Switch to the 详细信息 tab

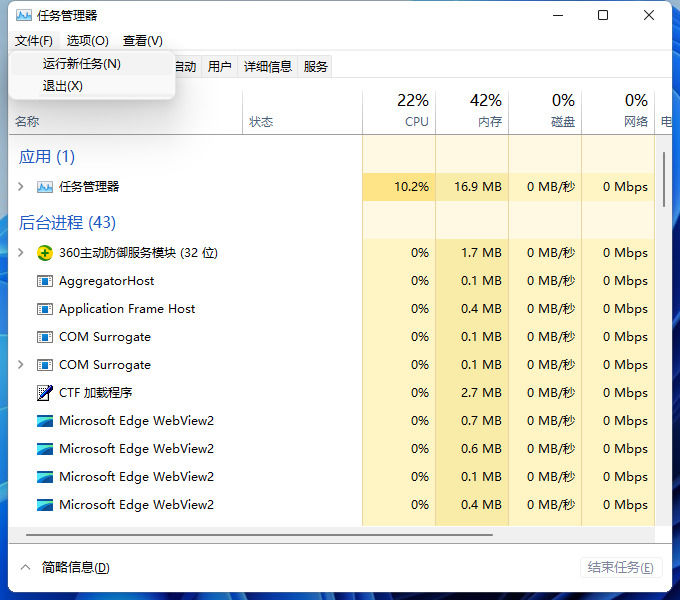click(268, 67)
